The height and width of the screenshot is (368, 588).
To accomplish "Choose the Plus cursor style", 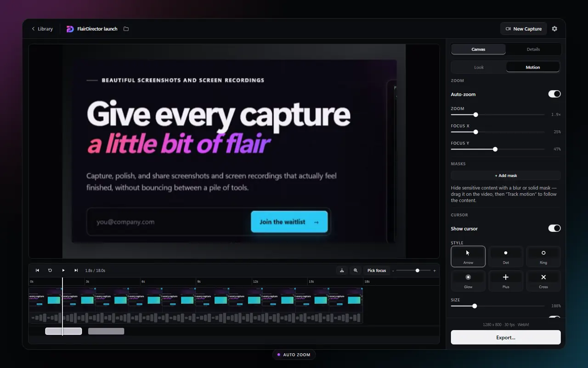I will click(x=506, y=281).
